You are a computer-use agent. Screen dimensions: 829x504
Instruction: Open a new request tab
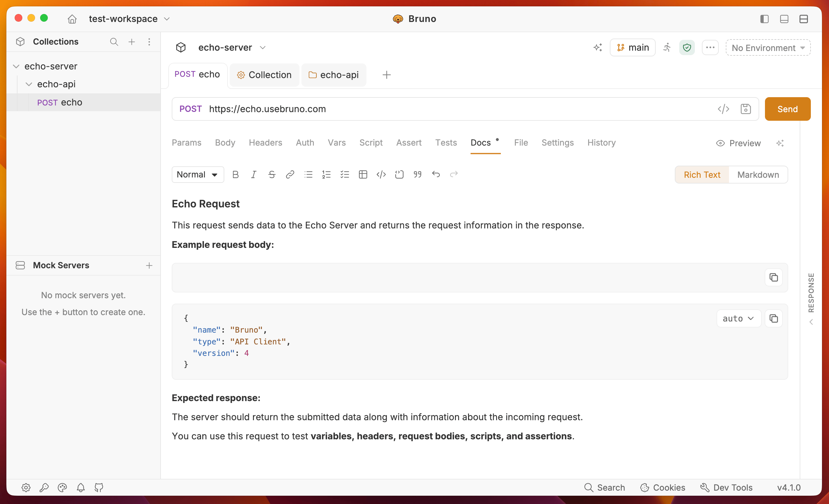coord(386,75)
